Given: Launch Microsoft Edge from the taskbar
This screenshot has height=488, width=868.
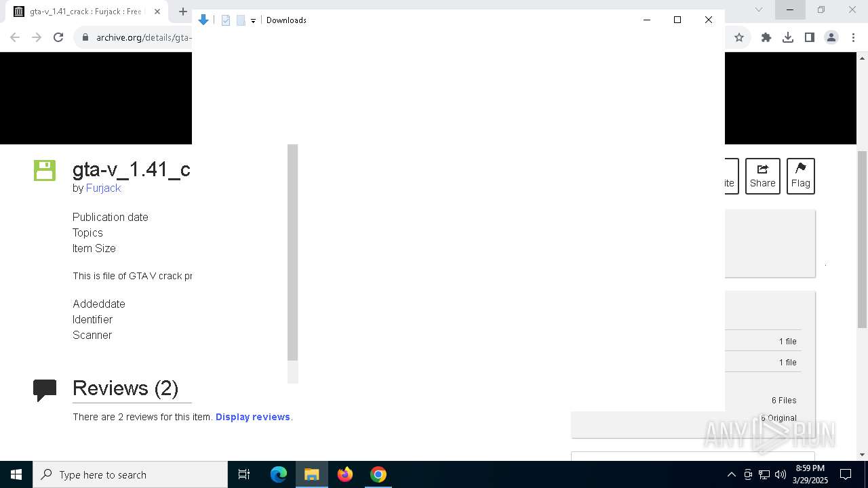Looking at the screenshot, I should (279, 474).
